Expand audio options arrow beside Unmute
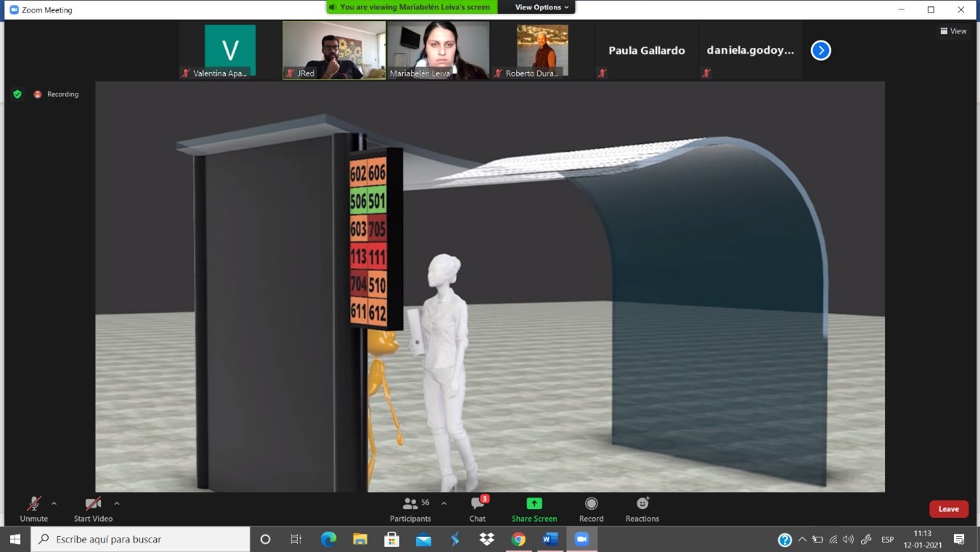The height and width of the screenshot is (552, 980). 54,503
